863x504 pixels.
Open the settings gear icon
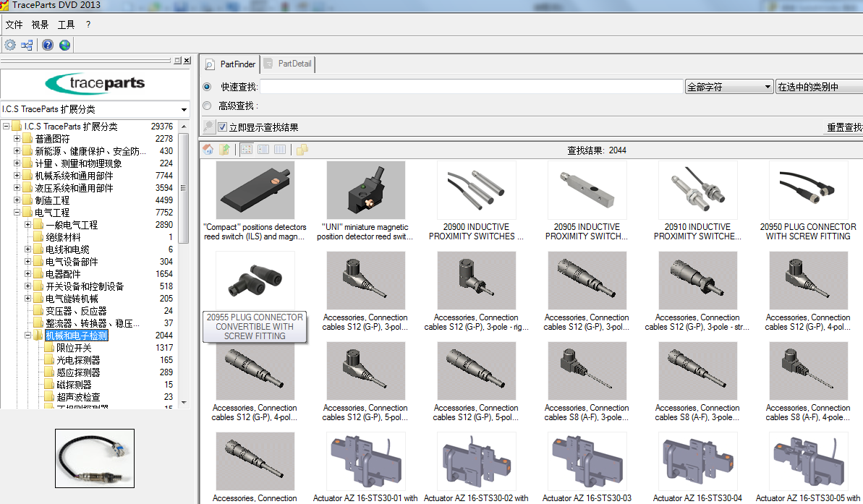pyautogui.click(x=10, y=44)
